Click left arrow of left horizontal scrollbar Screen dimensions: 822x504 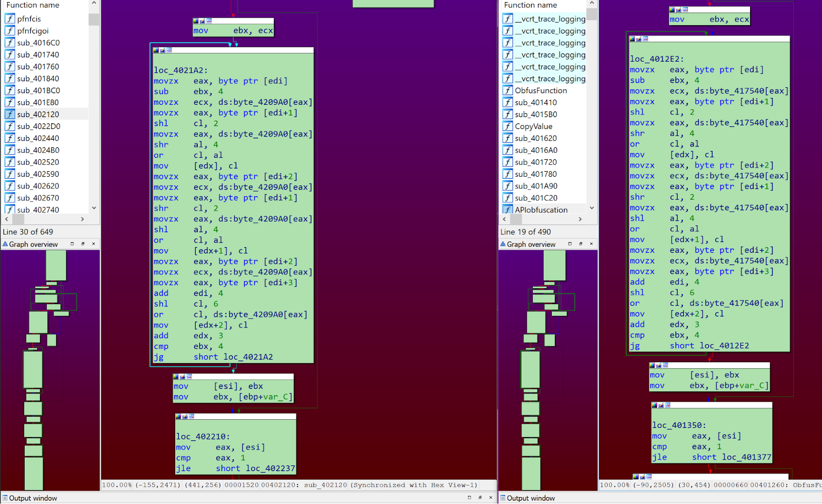[7, 219]
